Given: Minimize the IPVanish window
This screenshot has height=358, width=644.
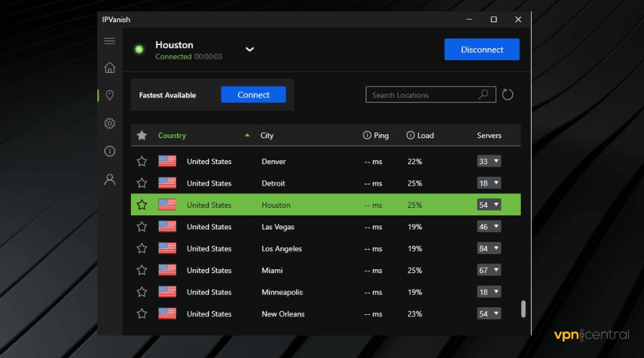Looking at the screenshot, I should 469,19.
